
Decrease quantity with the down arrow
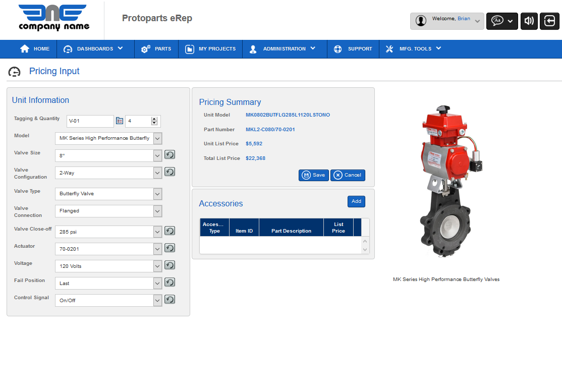154,123
